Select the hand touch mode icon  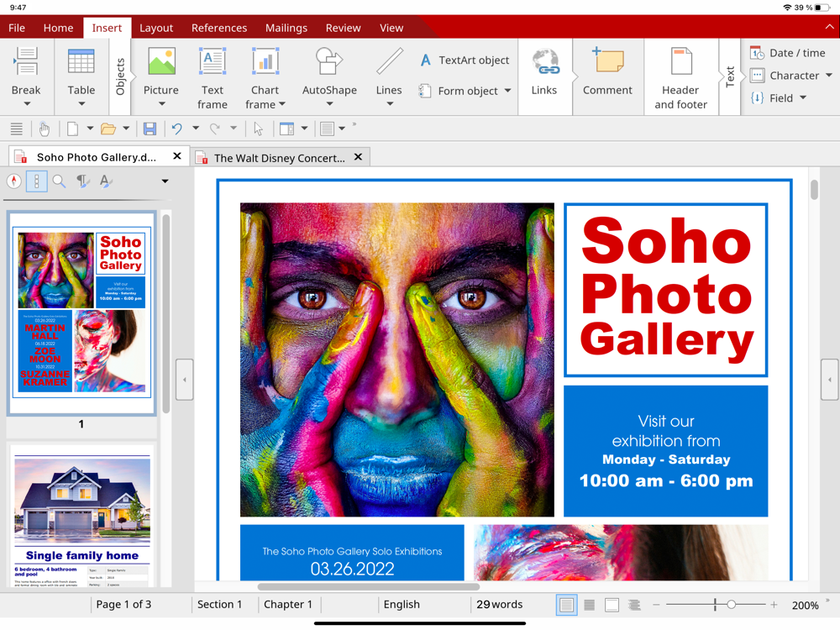pyautogui.click(x=45, y=129)
